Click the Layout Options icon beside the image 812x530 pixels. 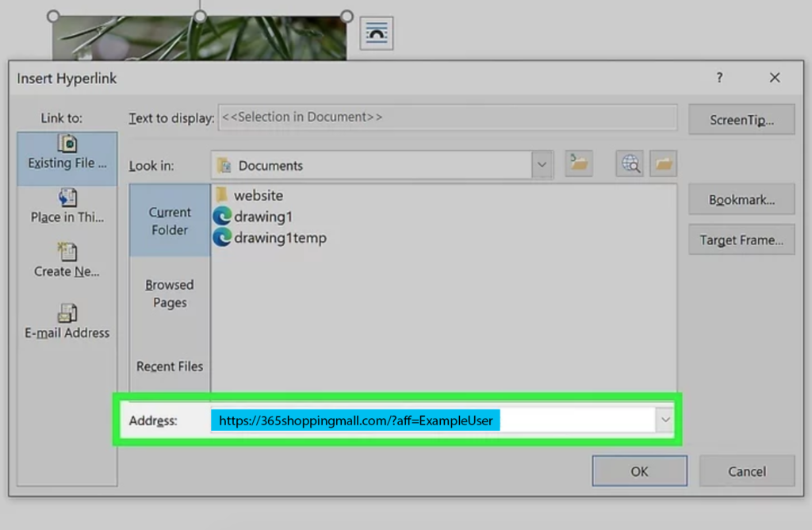pyautogui.click(x=377, y=33)
